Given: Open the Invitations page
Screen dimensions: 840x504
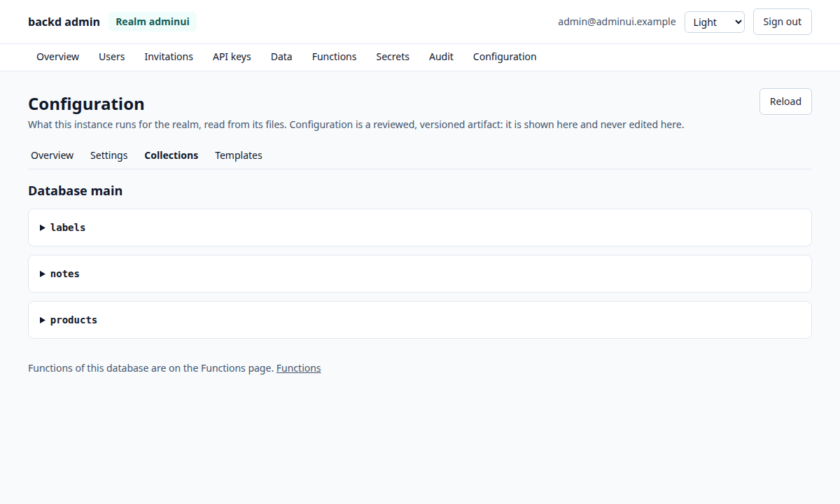Looking at the screenshot, I should click(169, 57).
